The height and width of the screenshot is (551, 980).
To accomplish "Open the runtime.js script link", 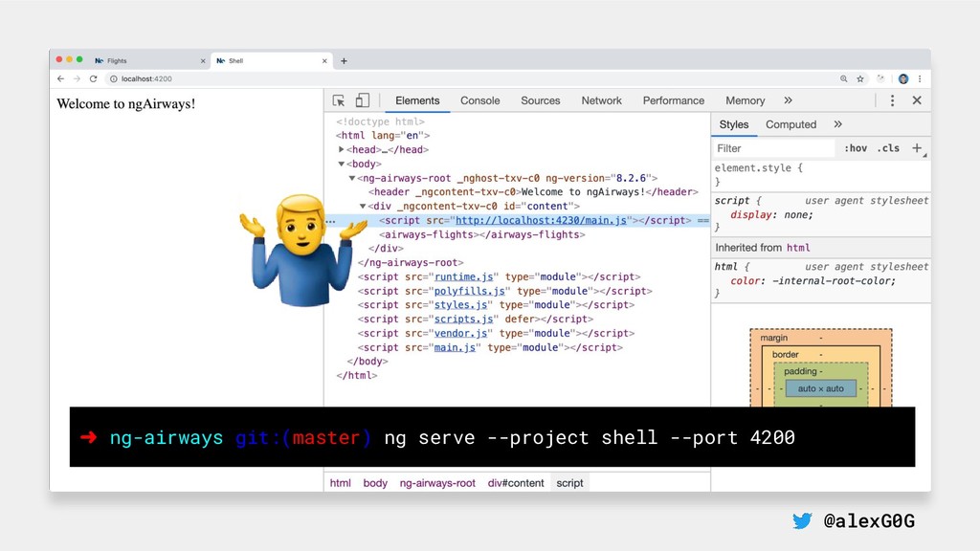I will click(x=464, y=276).
